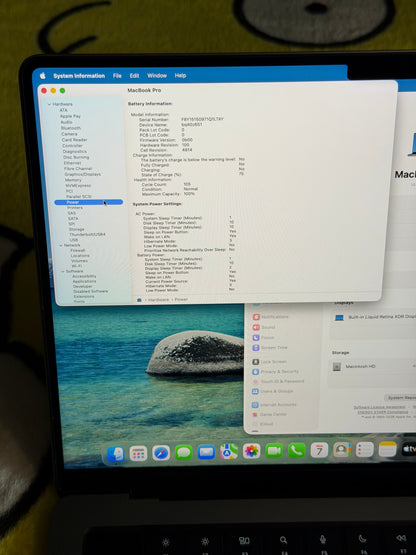Open Apple TV from the Dock
Viewport: 416px width, 555px height.
[409, 449]
